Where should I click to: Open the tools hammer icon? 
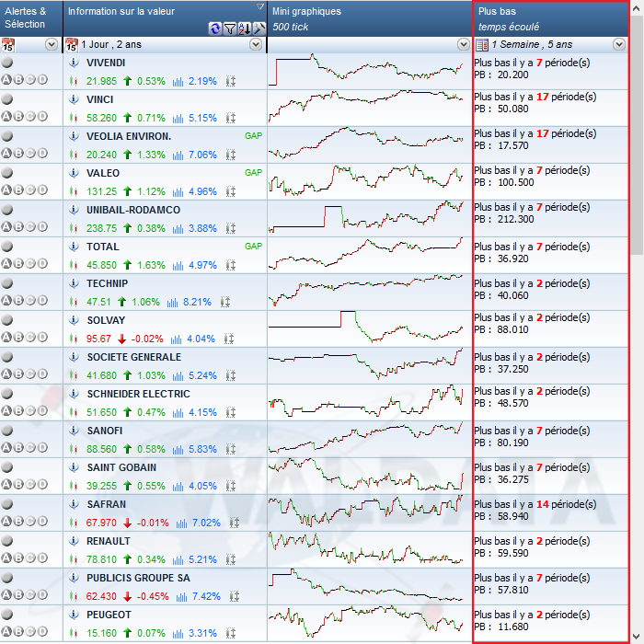[259, 29]
